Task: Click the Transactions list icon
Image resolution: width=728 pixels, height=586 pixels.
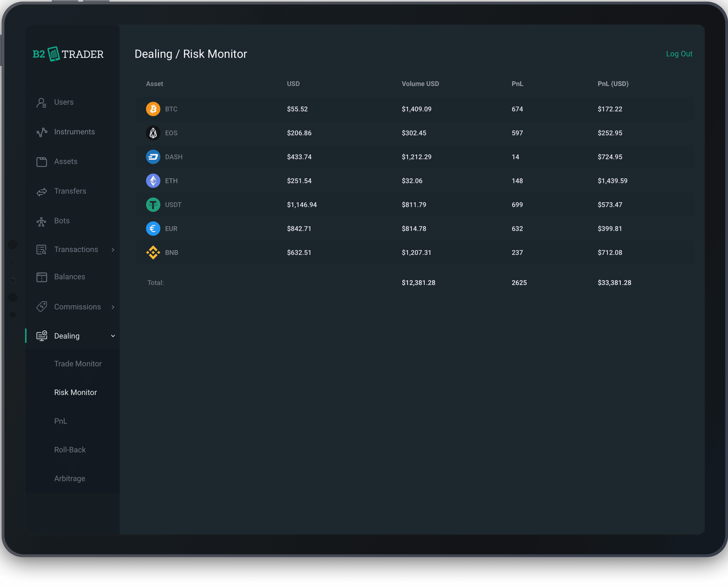Action: [x=41, y=250]
